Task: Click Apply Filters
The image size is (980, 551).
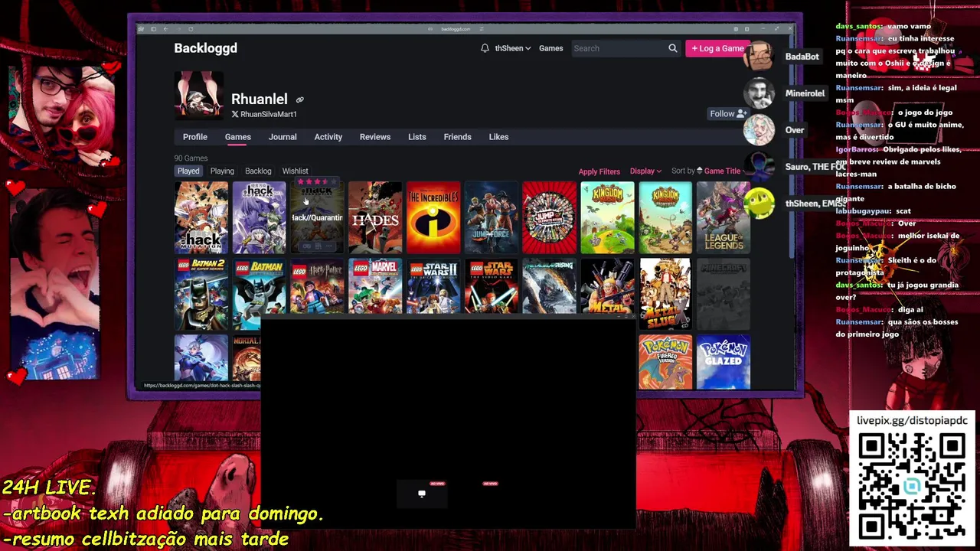Action: [x=599, y=171]
